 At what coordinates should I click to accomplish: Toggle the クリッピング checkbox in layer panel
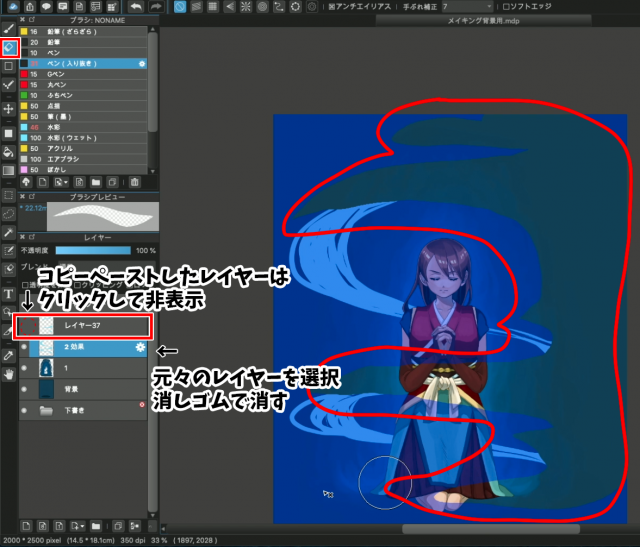[77, 285]
